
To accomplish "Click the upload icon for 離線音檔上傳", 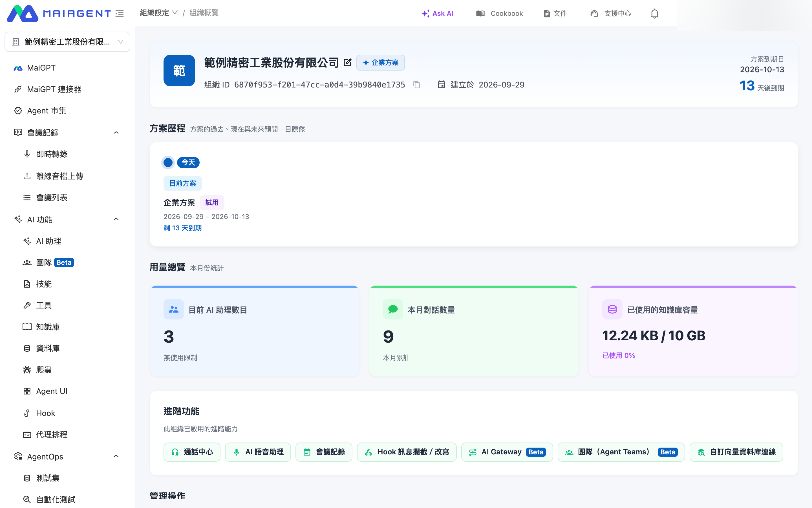I will [27, 176].
